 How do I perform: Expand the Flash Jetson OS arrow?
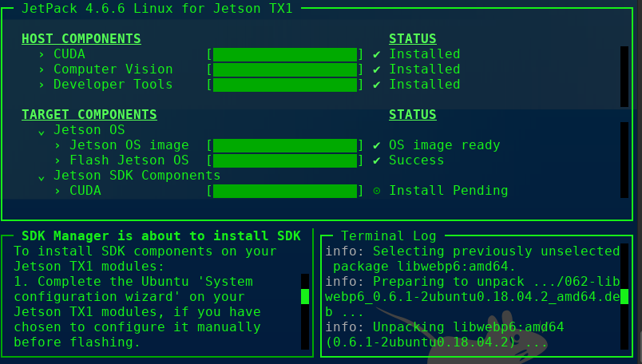[x=57, y=160]
